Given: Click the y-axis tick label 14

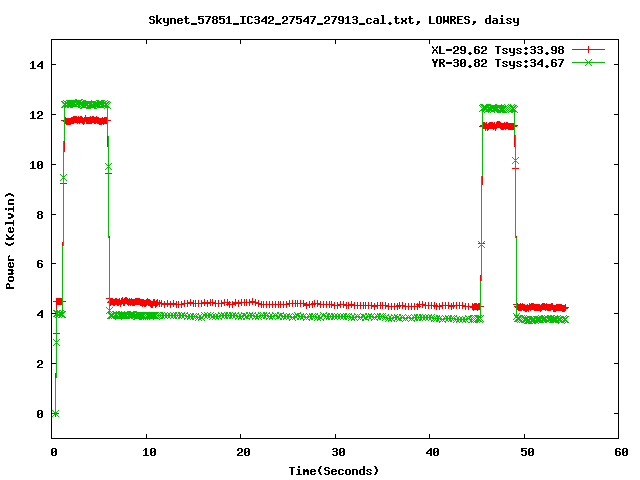Looking at the screenshot, I should 36,65.
